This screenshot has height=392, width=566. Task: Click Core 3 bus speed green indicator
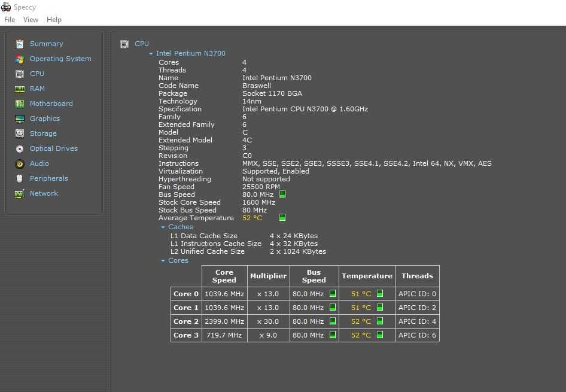coord(333,335)
